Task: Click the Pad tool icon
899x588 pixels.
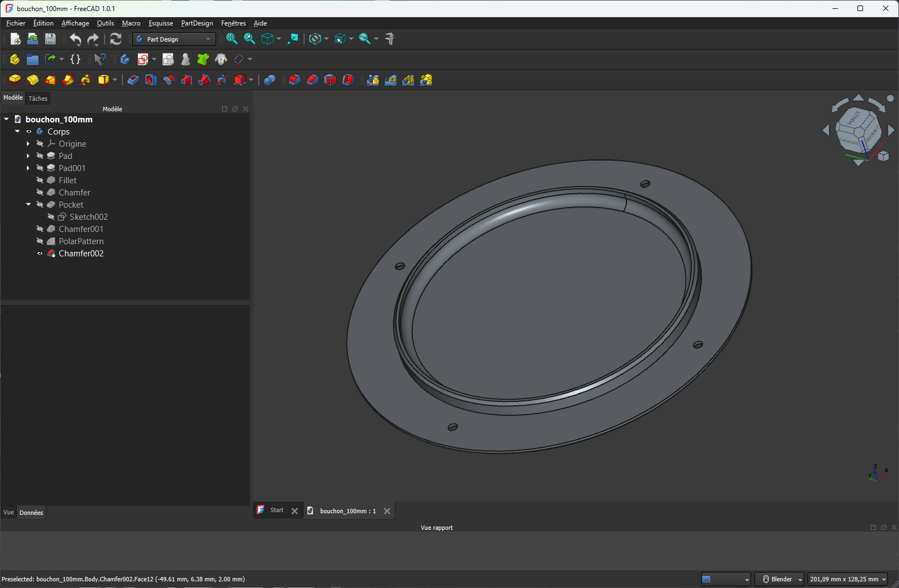Action: [15, 80]
